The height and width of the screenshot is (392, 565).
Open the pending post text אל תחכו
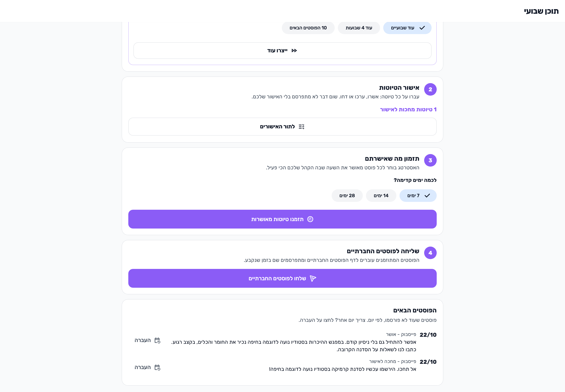(343, 369)
